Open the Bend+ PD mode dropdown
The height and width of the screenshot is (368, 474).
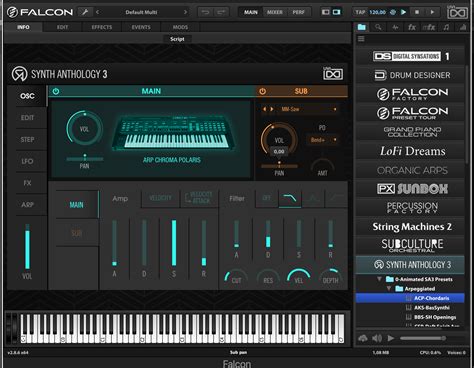coord(322,140)
